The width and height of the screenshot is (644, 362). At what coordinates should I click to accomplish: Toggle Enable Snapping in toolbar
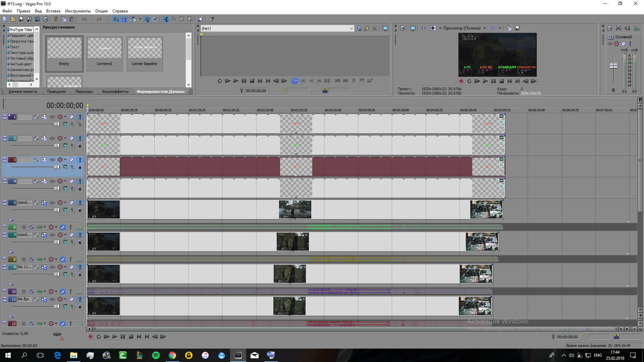(116, 19)
